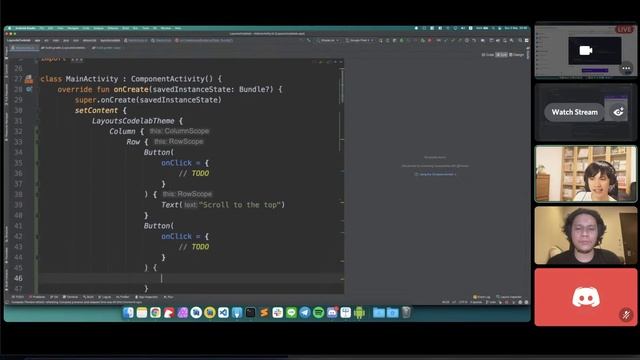Click 'Button(' on line 41
Image resolution: width=640 pixels, height=360 pixels.
[x=158, y=226]
